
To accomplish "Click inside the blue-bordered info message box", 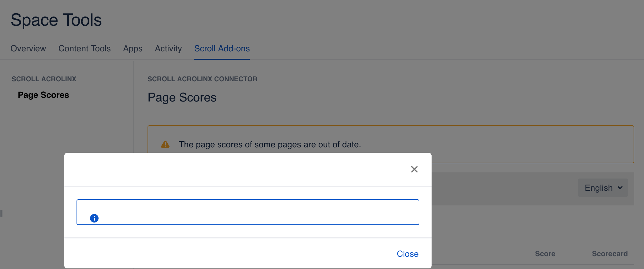I will point(248,212).
